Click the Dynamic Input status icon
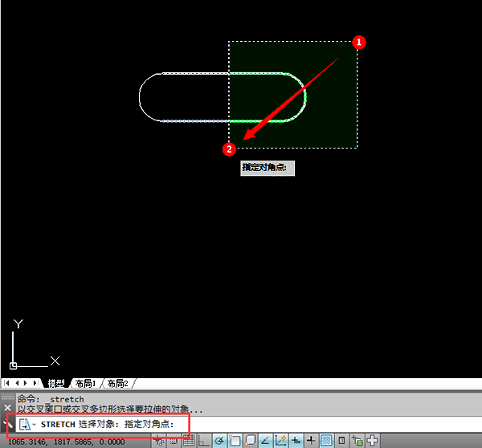 [x=296, y=441]
